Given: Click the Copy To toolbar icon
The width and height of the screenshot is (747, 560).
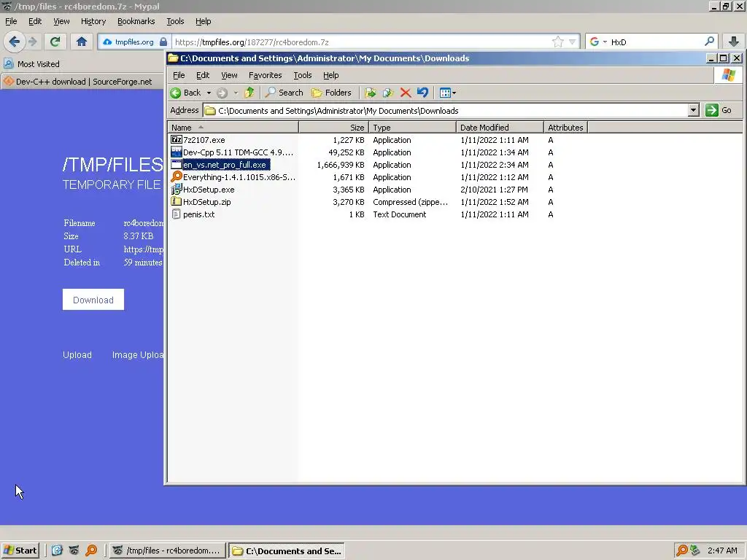Looking at the screenshot, I should tap(388, 93).
